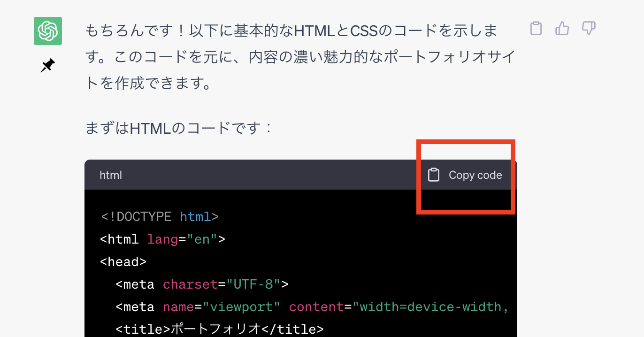Give thumbs down feedback on the response
644x337 pixels.
point(588,29)
